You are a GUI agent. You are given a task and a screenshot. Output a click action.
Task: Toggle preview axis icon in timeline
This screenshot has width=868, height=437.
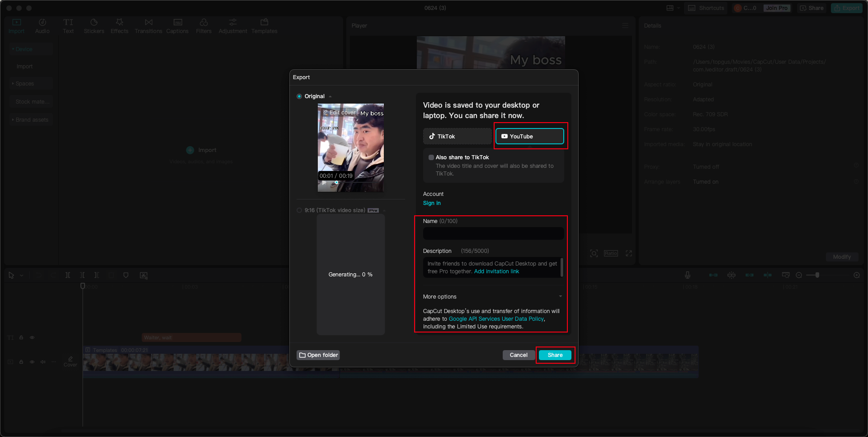[x=768, y=275]
